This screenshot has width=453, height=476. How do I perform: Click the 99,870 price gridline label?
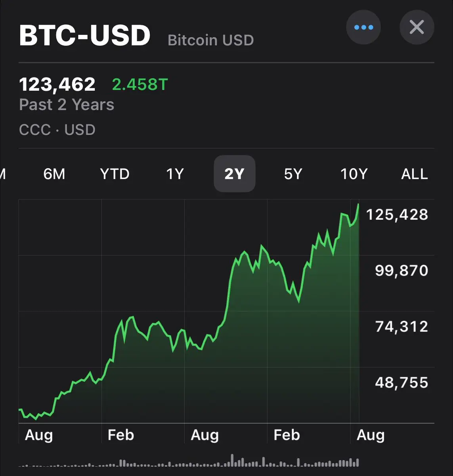[x=402, y=271]
